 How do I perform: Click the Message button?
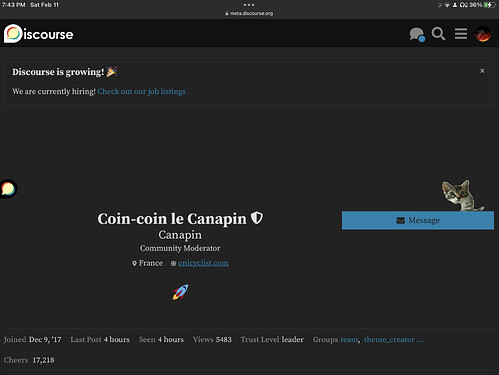(418, 220)
